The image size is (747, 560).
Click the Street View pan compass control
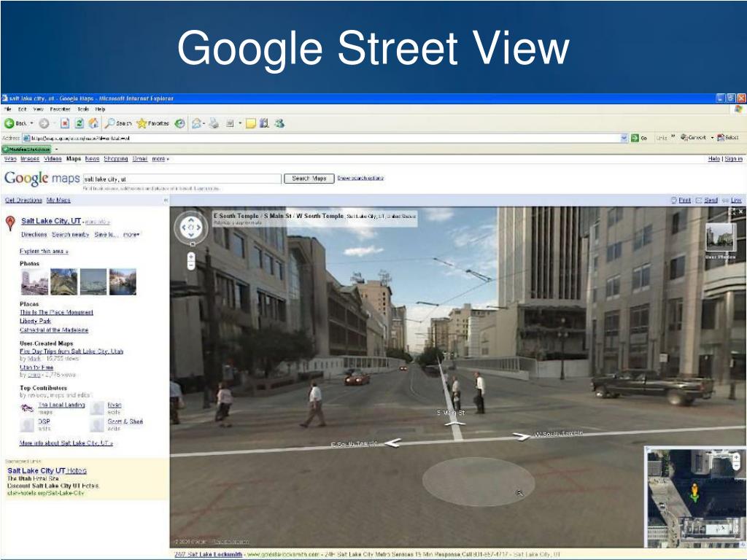191,227
